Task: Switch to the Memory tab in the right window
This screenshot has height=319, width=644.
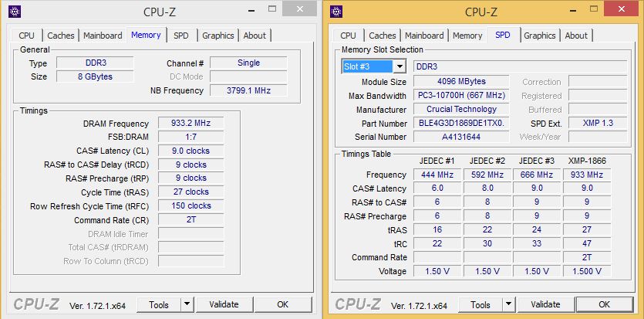Action: click(467, 36)
